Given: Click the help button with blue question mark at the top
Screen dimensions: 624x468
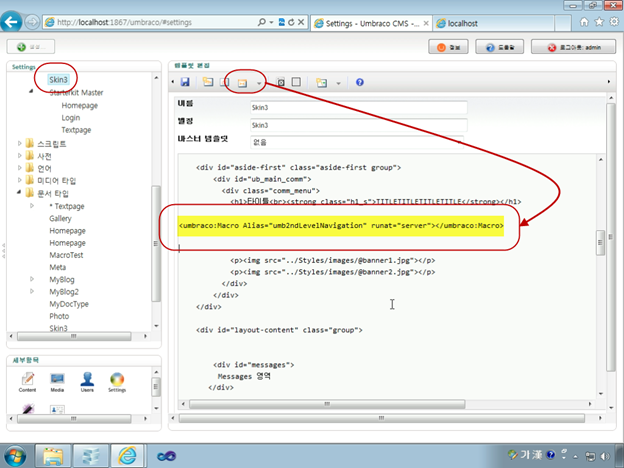Looking at the screenshot, I should click(x=499, y=47).
